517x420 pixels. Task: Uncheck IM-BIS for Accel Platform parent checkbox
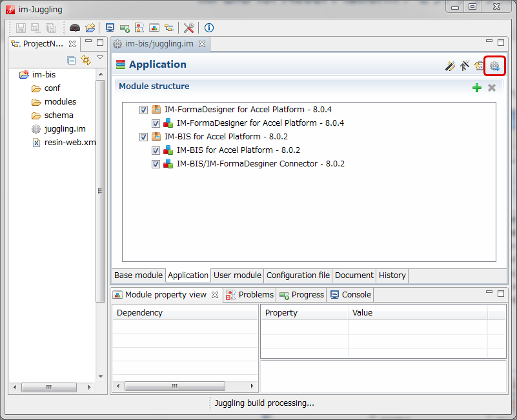pyautogui.click(x=143, y=137)
